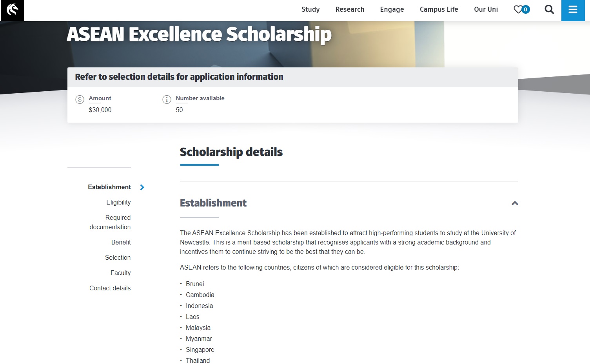Open the search magnifier icon
This screenshot has height=364, width=590.
[x=549, y=9]
